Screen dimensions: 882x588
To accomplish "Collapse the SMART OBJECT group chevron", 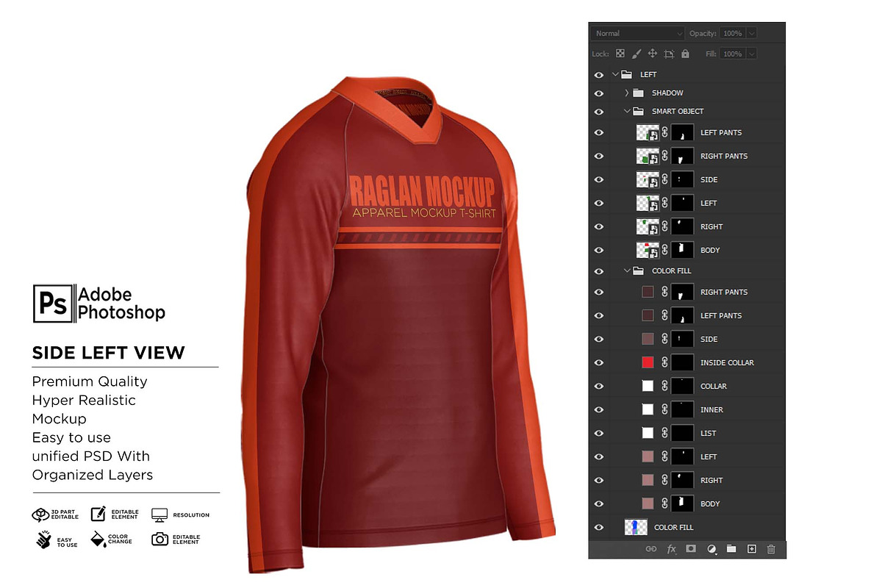I will point(626,111).
